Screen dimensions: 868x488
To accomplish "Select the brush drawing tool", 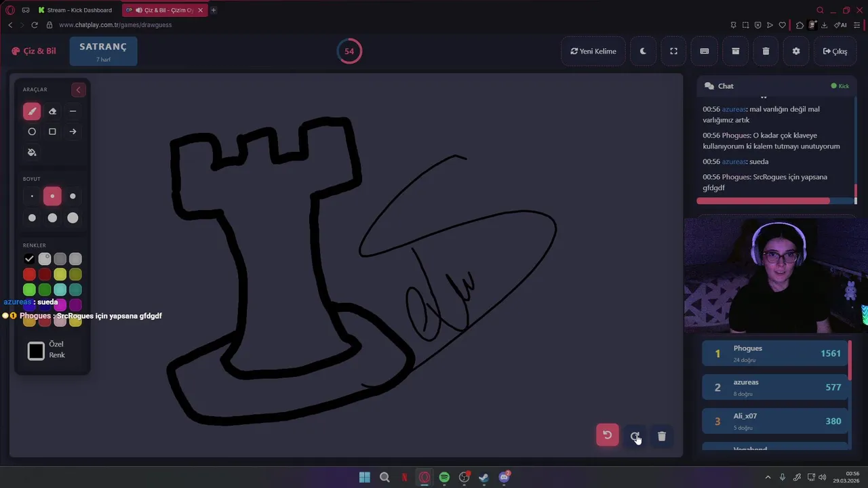I will [32, 111].
